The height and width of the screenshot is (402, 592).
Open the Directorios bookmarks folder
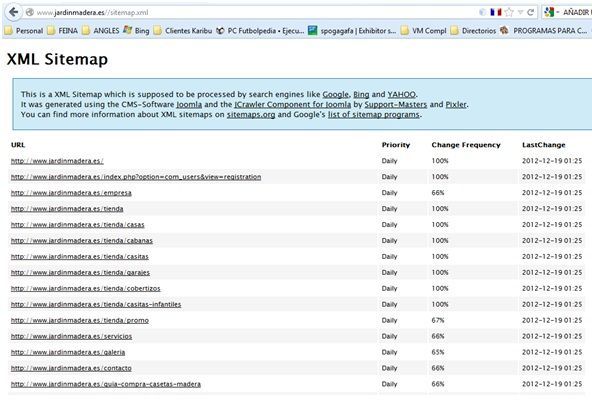point(473,31)
